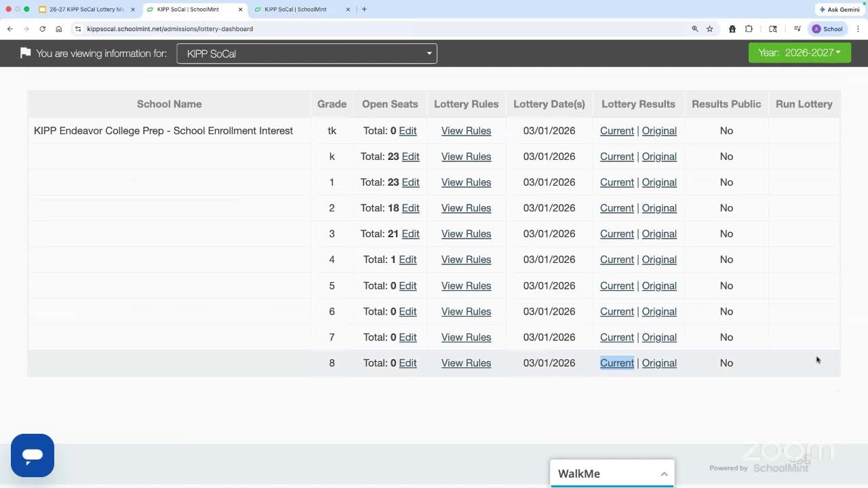Screen dimensions: 868x488
Task: Open Original lottery results for grade tk
Action: click(x=659, y=131)
